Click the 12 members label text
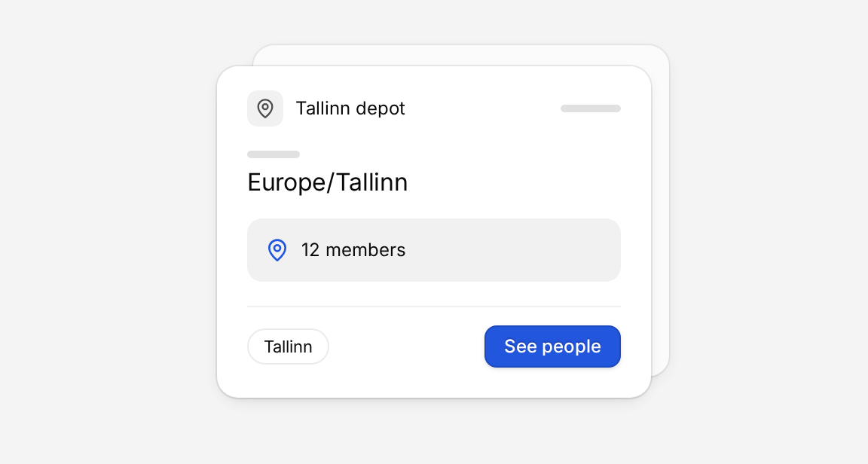Viewport: 868px width, 464px height. [x=353, y=250]
